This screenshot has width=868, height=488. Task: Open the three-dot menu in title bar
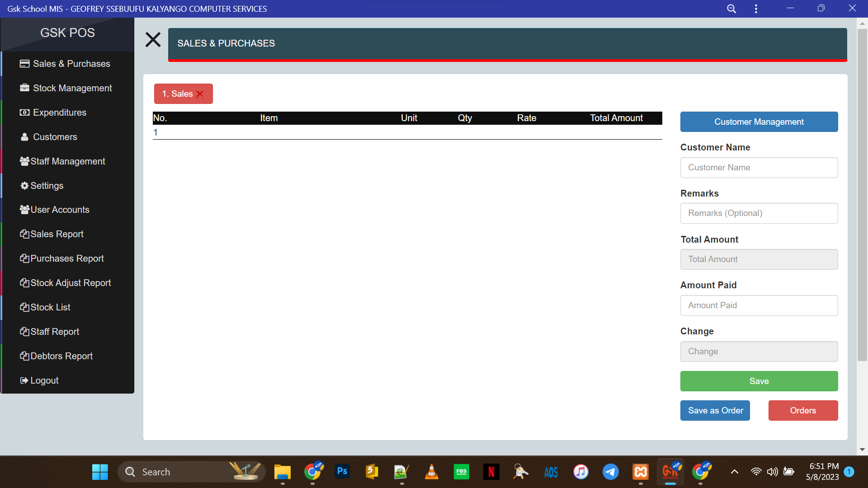coord(756,9)
